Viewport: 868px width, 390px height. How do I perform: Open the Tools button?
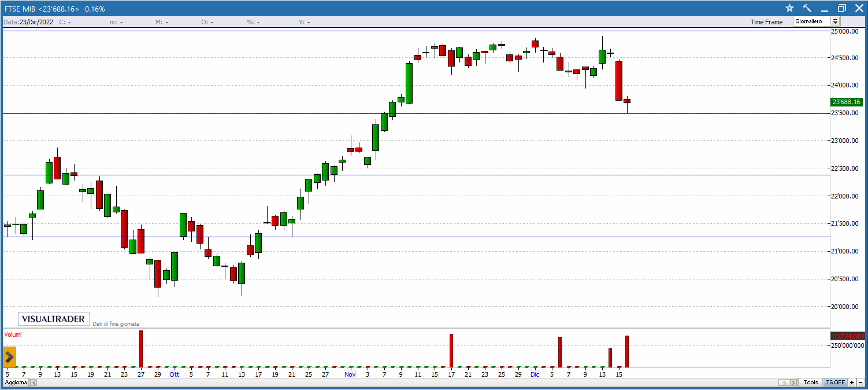click(811, 382)
